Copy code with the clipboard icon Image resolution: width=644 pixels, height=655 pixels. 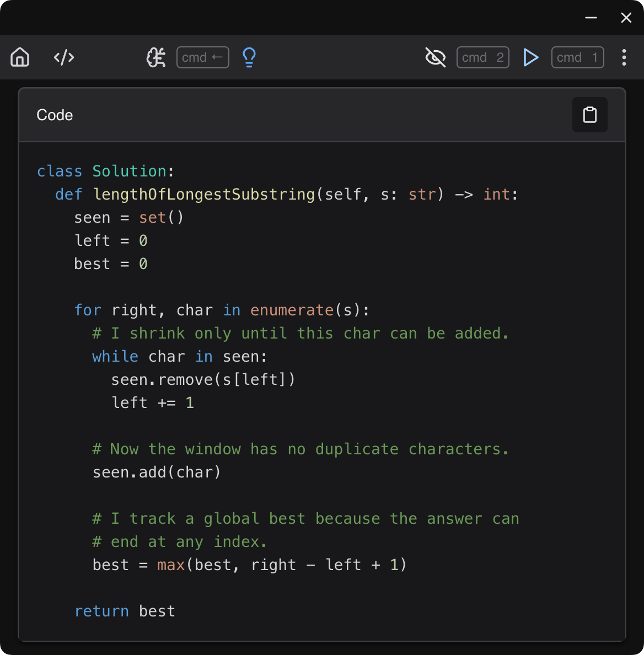pyautogui.click(x=589, y=115)
